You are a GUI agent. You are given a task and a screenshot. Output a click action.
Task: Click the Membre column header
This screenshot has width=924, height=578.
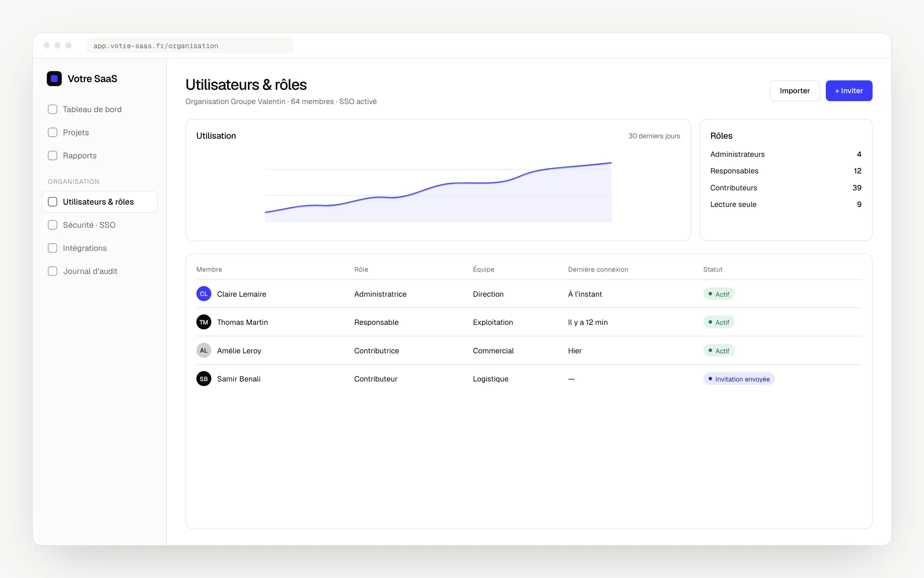[x=209, y=269]
